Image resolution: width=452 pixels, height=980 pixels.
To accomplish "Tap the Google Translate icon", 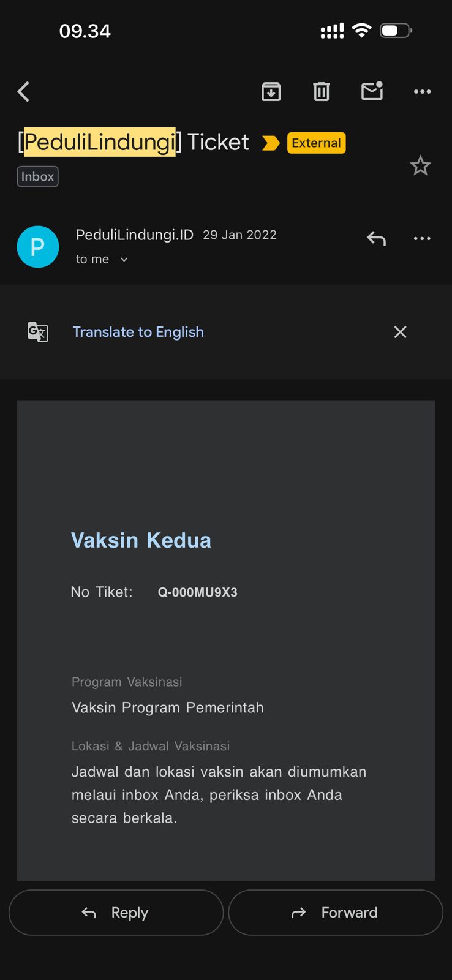I will [38, 332].
